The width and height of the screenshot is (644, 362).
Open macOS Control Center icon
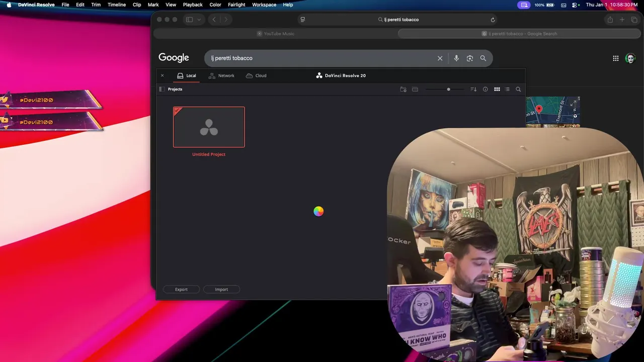pyautogui.click(x=575, y=5)
